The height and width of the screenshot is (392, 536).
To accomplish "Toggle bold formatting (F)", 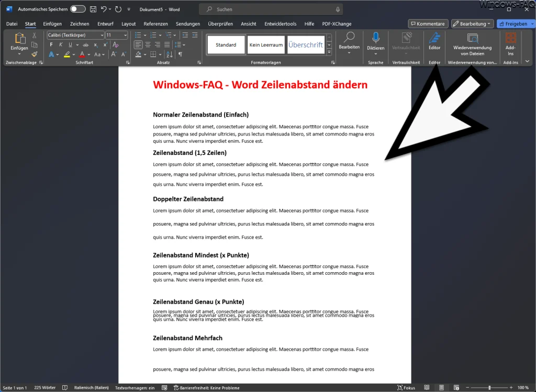I will coord(51,45).
